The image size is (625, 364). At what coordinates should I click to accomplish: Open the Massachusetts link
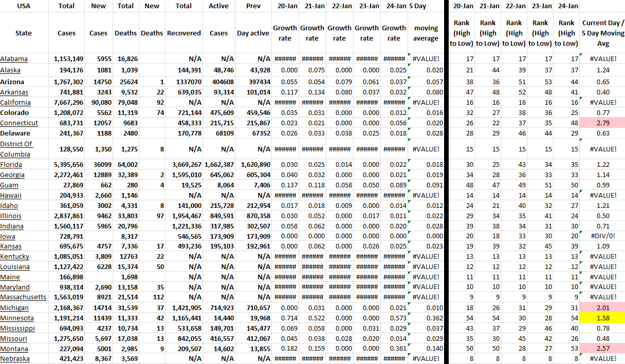pyautogui.click(x=23, y=297)
